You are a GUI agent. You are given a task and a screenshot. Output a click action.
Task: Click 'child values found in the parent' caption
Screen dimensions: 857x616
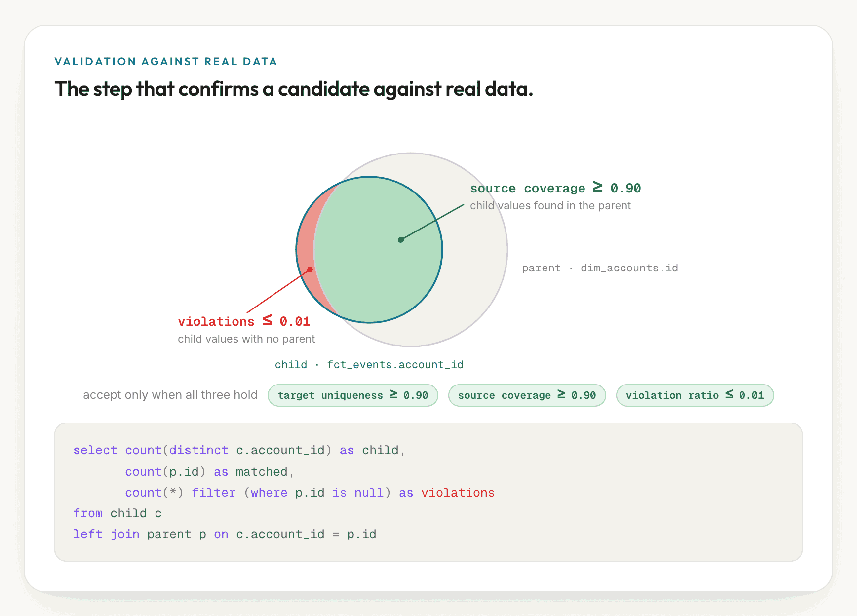[x=550, y=206]
